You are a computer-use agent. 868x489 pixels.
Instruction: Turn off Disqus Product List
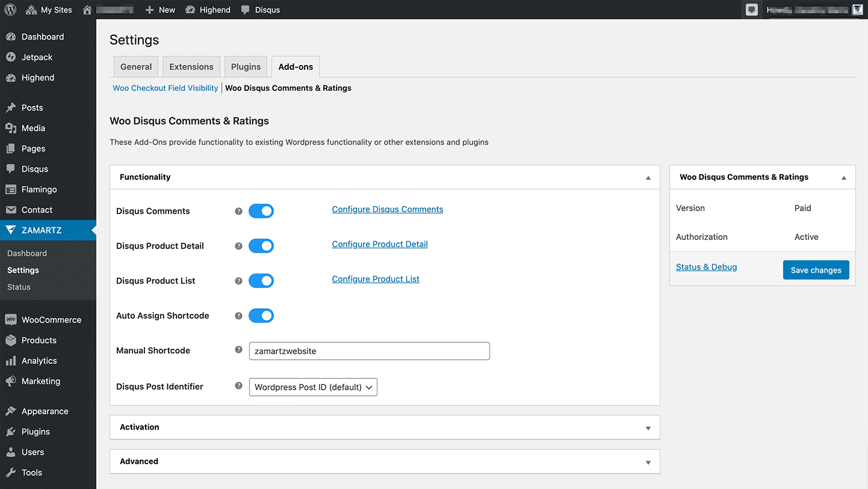pyautogui.click(x=261, y=280)
